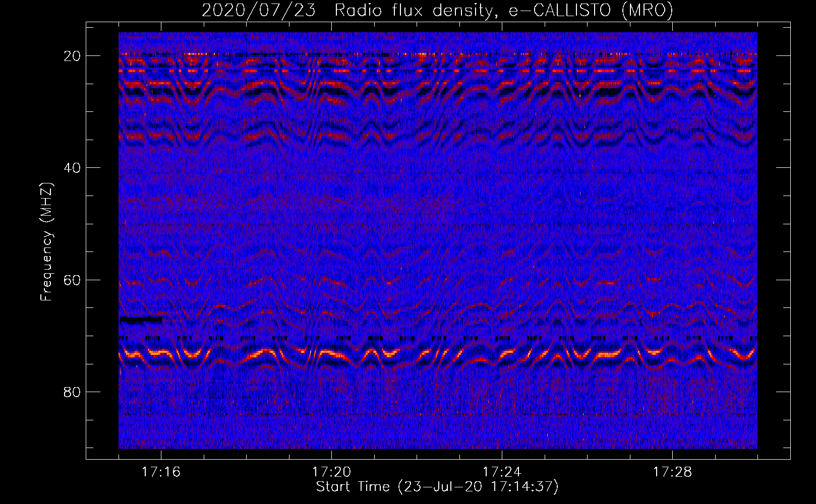This screenshot has width=816, height=504.
Task: Select the 17:16 time tick label
Action: coord(161,472)
